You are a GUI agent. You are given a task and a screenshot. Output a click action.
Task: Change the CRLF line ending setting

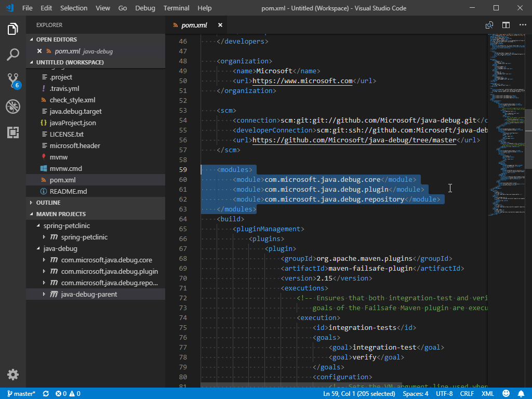(x=467, y=394)
